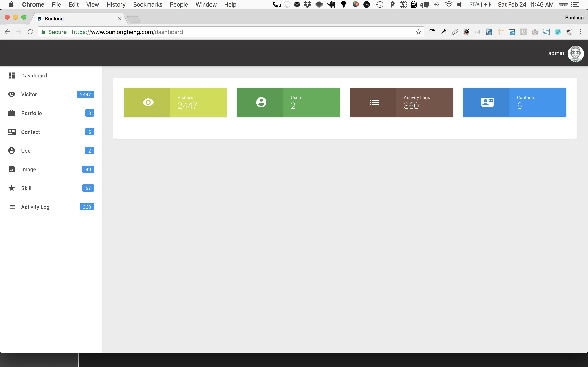Open the Visitors 2447 stat card
The image size is (588, 367).
[x=175, y=102]
